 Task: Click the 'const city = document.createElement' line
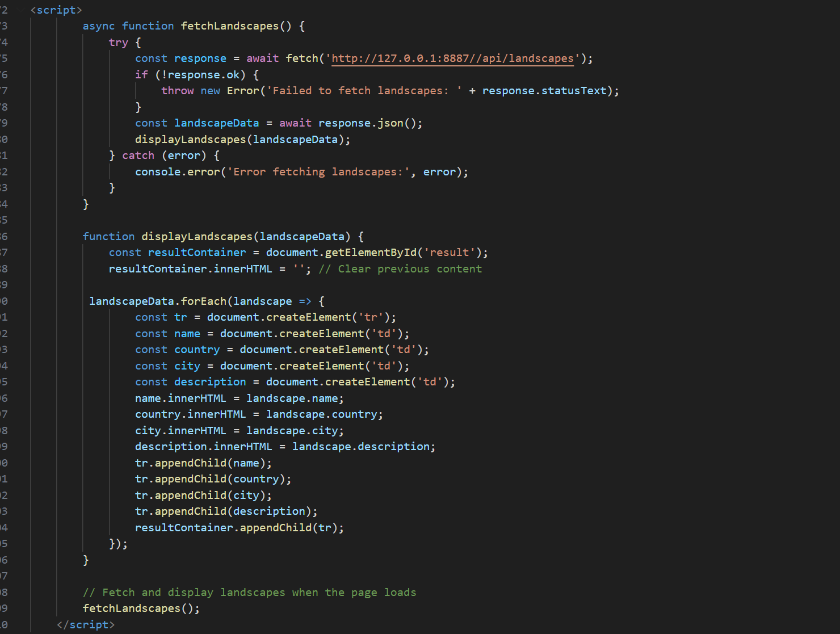click(x=272, y=366)
